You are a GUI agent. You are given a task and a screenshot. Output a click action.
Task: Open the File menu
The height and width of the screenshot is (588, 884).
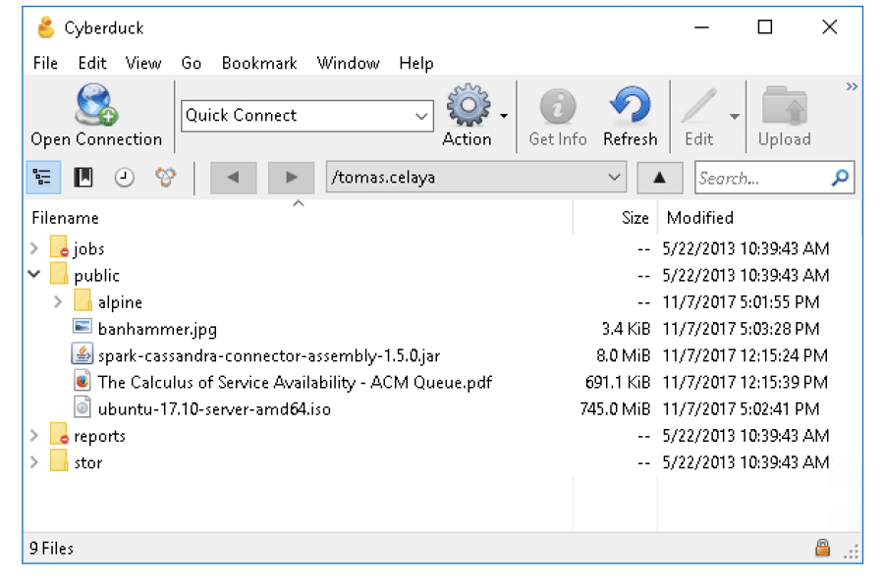pos(45,63)
